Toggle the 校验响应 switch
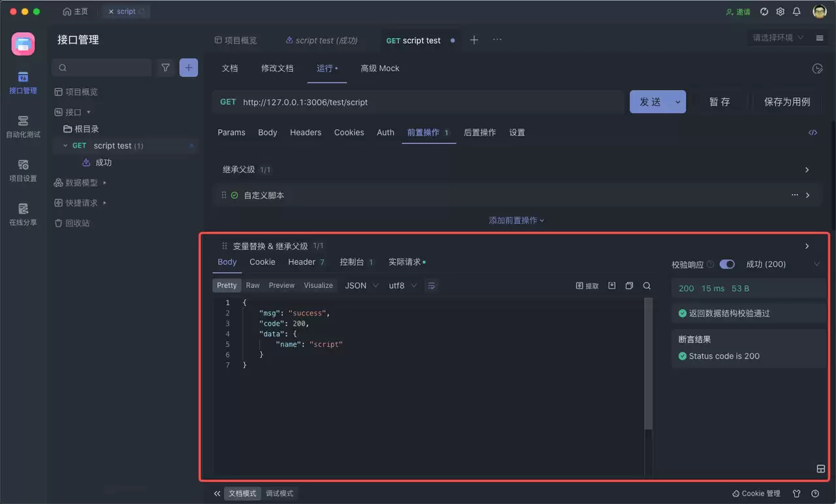The image size is (836, 504). [x=727, y=264]
